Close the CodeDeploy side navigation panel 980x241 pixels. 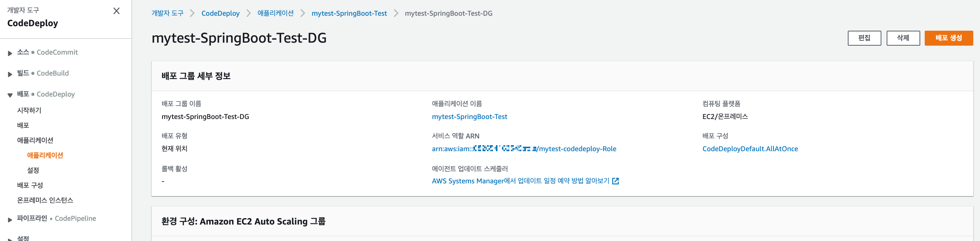point(117,11)
